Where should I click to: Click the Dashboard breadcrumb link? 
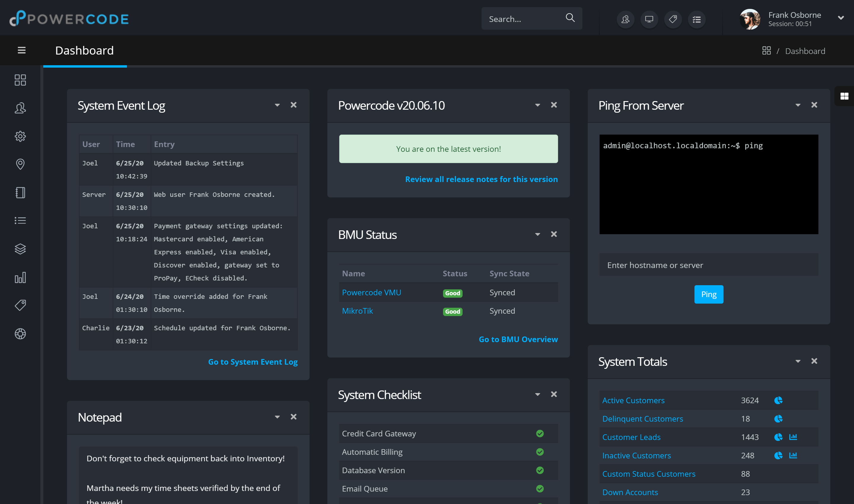click(x=805, y=51)
